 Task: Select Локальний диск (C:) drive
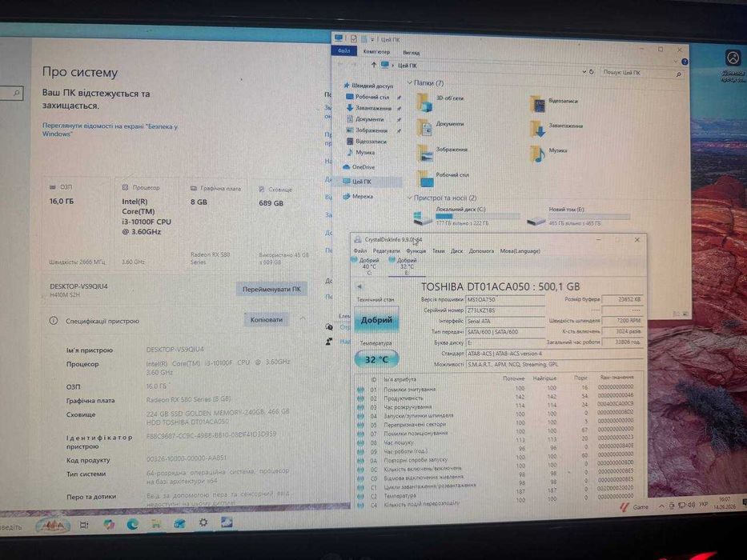point(466,216)
